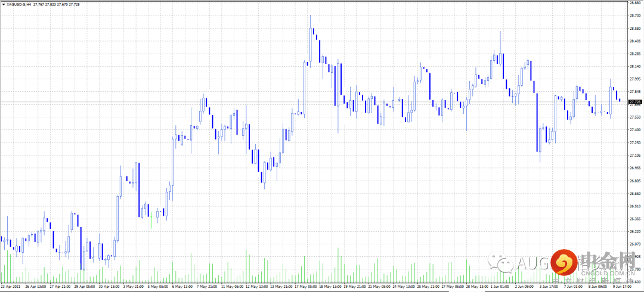The height and width of the screenshot is (292, 644).
Task: Click the 26.805 price scale label
Action: pyautogui.click(x=634, y=181)
